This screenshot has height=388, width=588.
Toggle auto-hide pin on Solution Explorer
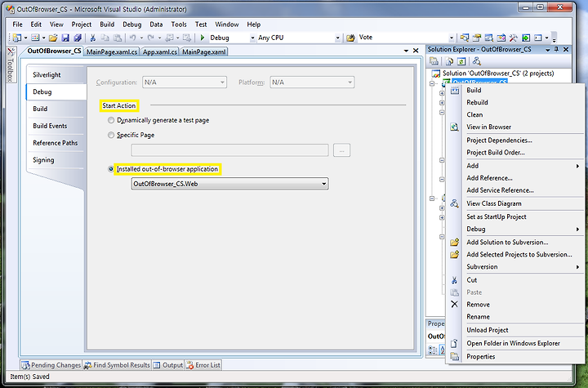pos(556,50)
